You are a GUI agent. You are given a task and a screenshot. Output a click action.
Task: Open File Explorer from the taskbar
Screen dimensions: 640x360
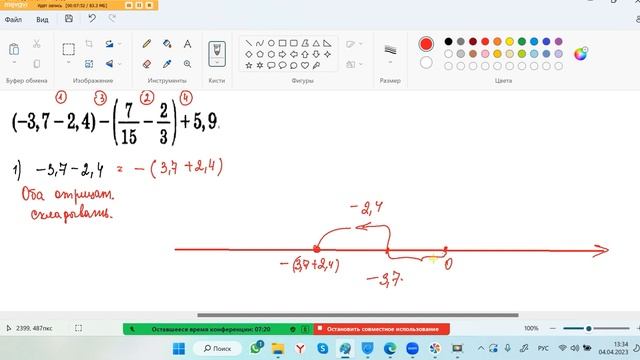[278, 349]
